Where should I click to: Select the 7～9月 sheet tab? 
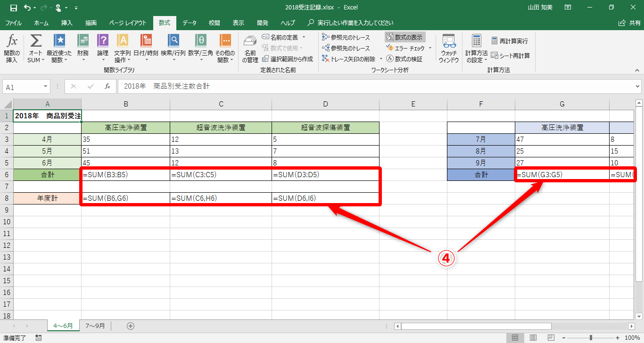pos(95,326)
